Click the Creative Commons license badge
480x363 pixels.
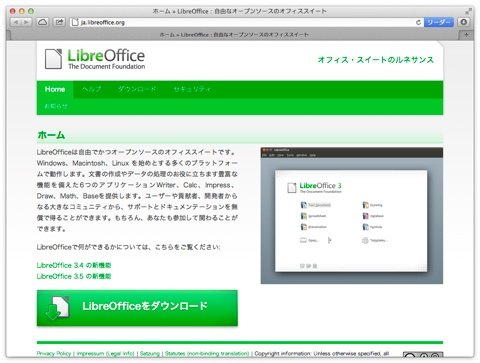423,355
